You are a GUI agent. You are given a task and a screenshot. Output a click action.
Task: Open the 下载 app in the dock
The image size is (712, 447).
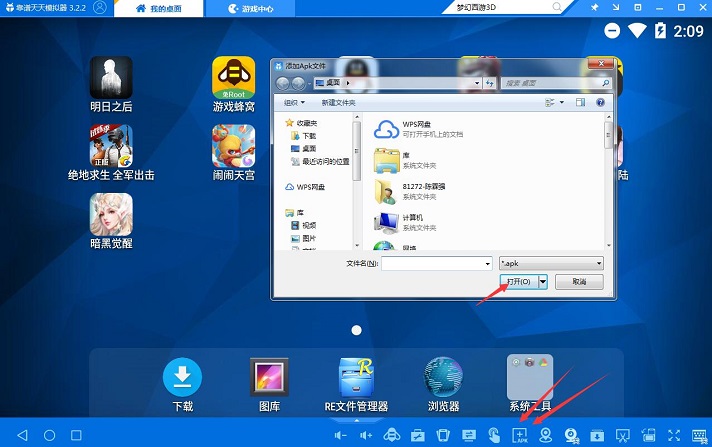(182, 377)
